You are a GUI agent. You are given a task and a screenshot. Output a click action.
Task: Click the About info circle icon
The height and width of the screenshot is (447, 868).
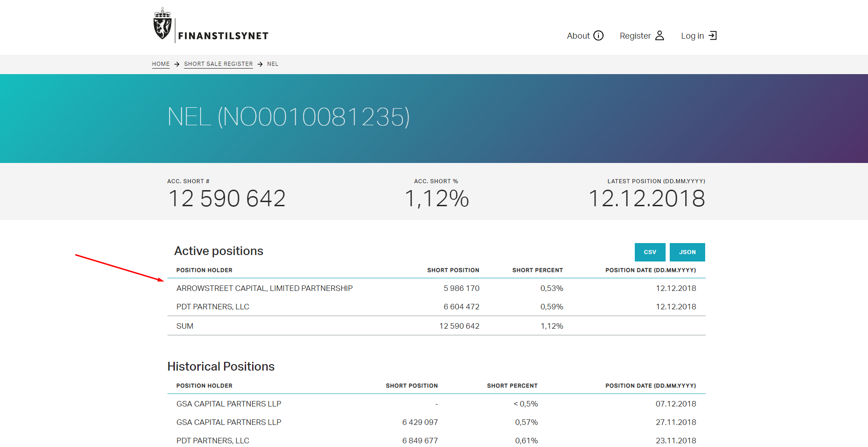point(598,35)
